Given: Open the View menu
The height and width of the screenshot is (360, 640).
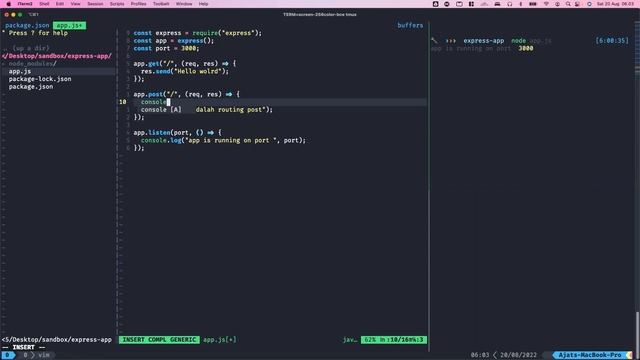Looking at the screenshot, I should point(76,4).
